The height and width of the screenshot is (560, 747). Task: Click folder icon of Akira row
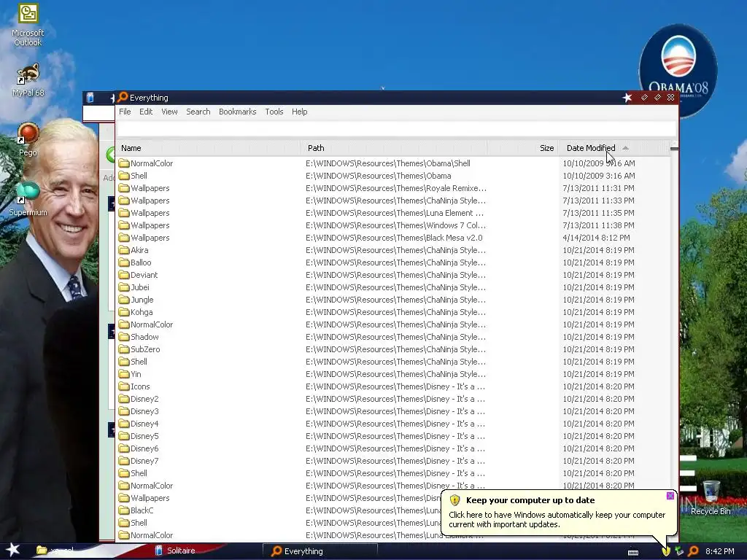(124, 250)
